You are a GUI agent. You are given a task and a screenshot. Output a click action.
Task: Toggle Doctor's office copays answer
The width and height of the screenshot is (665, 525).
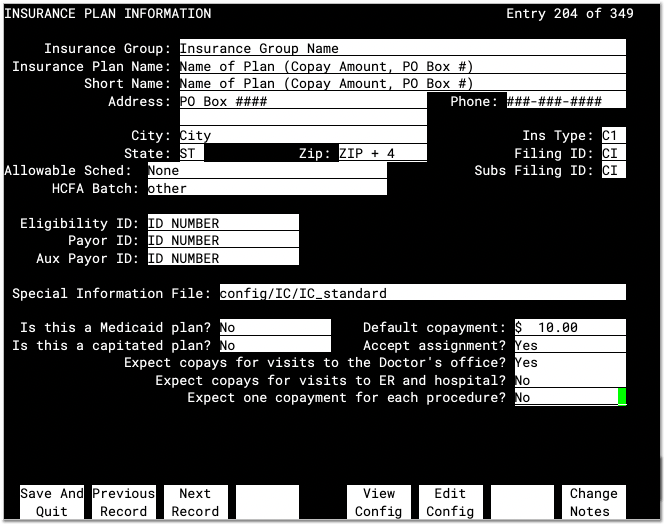click(570, 362)
